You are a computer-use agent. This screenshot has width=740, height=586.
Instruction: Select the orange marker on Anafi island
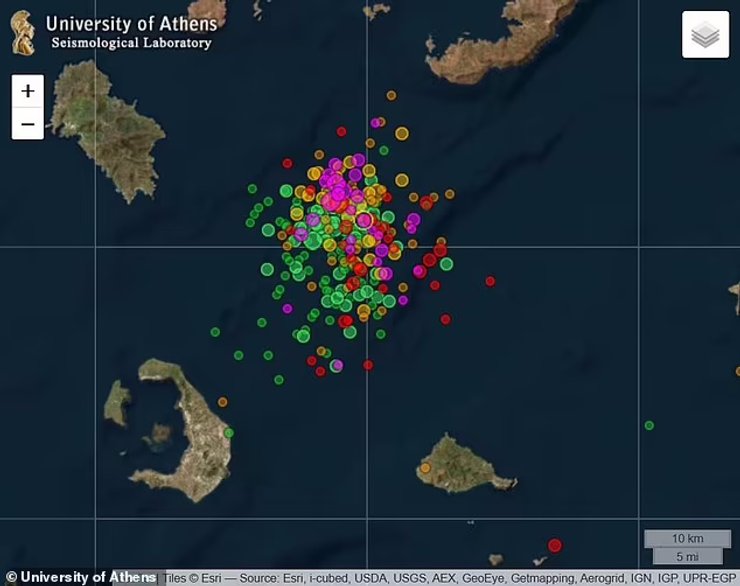click(425, 467)
